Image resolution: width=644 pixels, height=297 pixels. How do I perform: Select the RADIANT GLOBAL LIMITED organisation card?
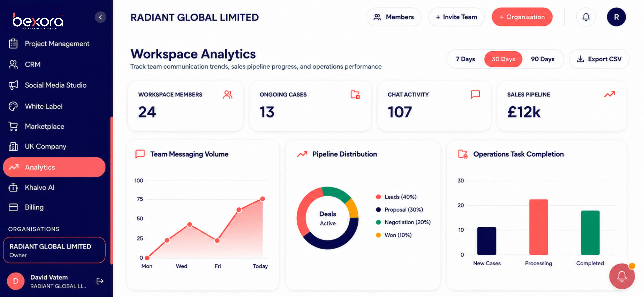click(54, 250)
